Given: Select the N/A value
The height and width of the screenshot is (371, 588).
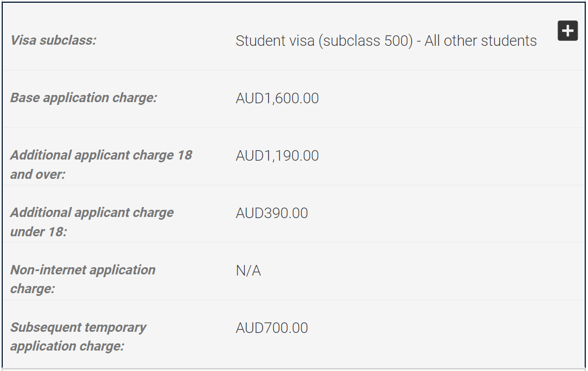Looking at the screenshot, I should click(x=248, y=270).
